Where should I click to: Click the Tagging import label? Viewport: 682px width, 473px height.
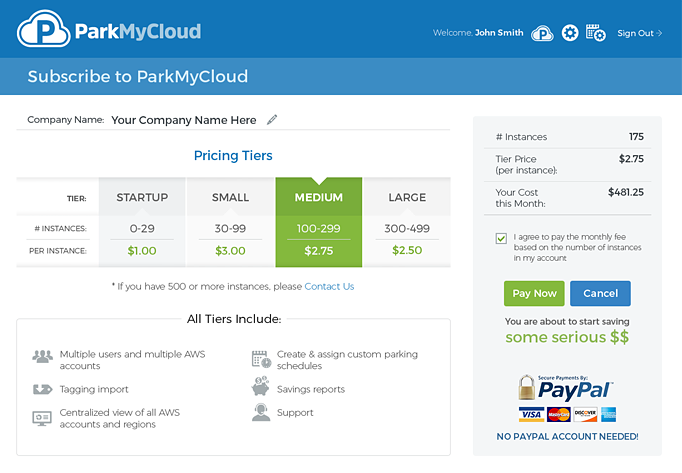(94, 389)
